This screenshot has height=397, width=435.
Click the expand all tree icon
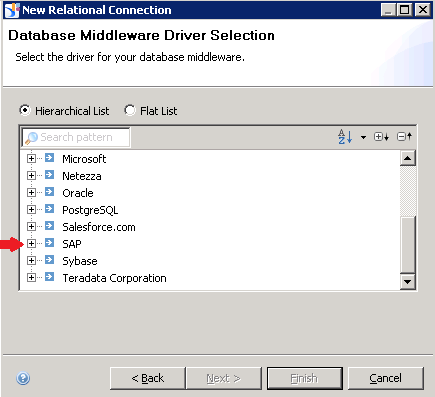pos(381,137)
